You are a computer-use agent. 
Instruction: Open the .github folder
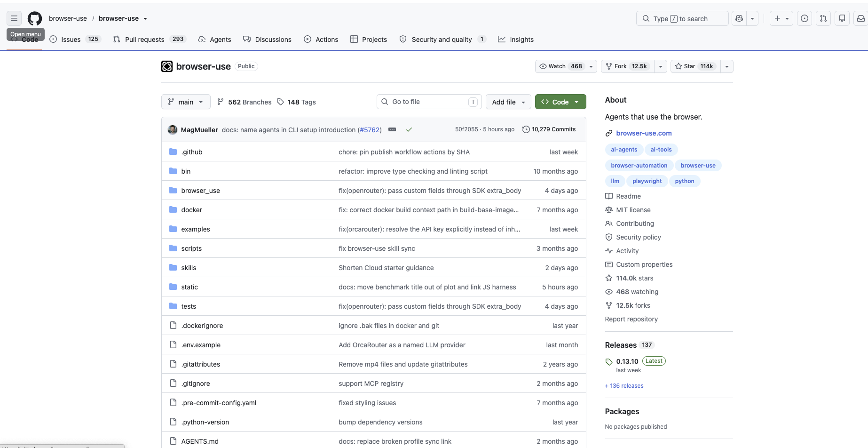click(x=192, y=152)
